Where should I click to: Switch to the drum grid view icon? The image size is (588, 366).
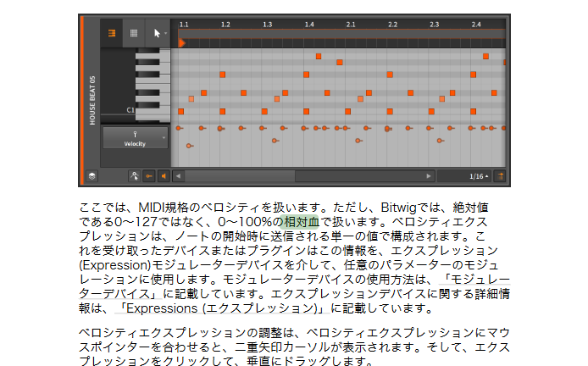tap(134, 33)
